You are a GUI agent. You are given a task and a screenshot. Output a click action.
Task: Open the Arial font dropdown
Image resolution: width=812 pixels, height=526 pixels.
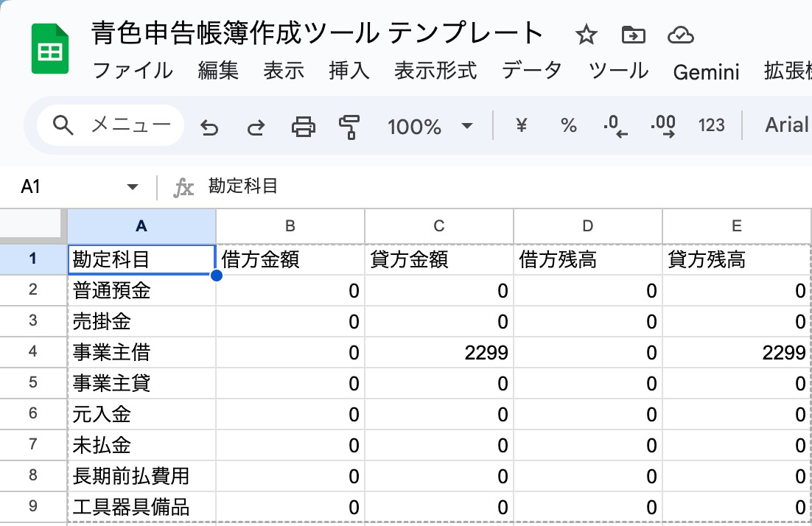click(x=787, y=125)
